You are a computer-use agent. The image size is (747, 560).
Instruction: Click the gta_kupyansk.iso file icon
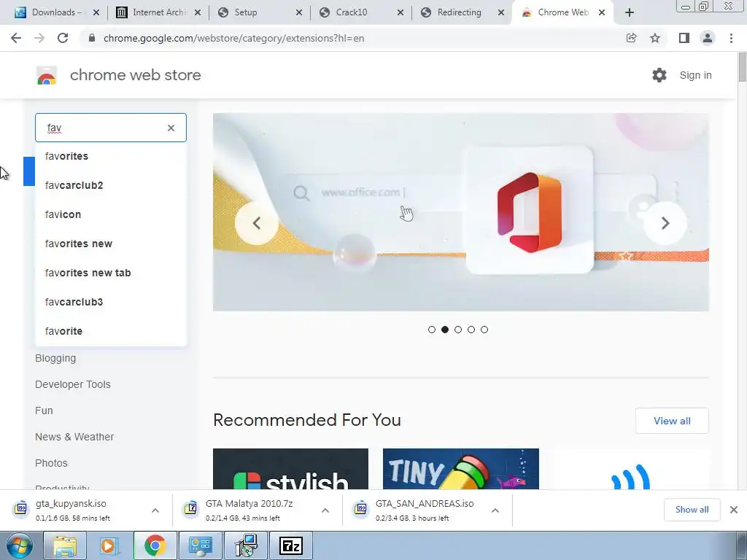tap(20, 508)
